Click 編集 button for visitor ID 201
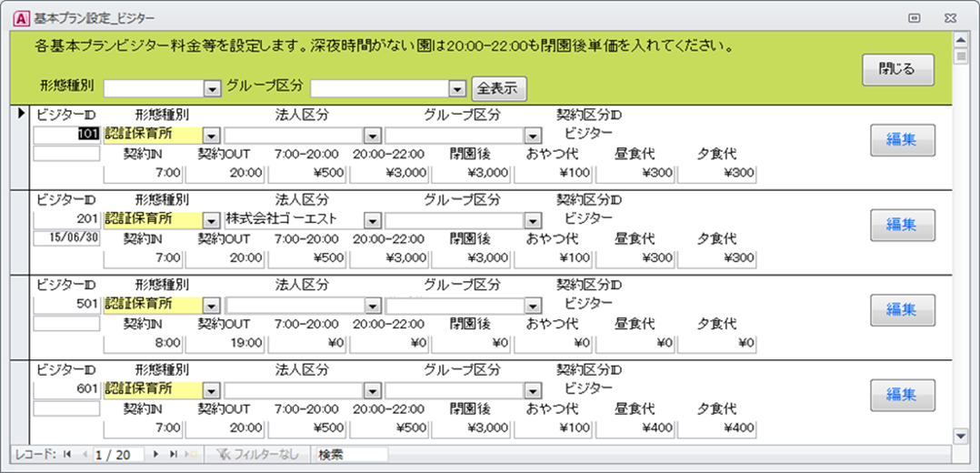The height and width of the screenshot is (473, 980). (x=902, y=225)
